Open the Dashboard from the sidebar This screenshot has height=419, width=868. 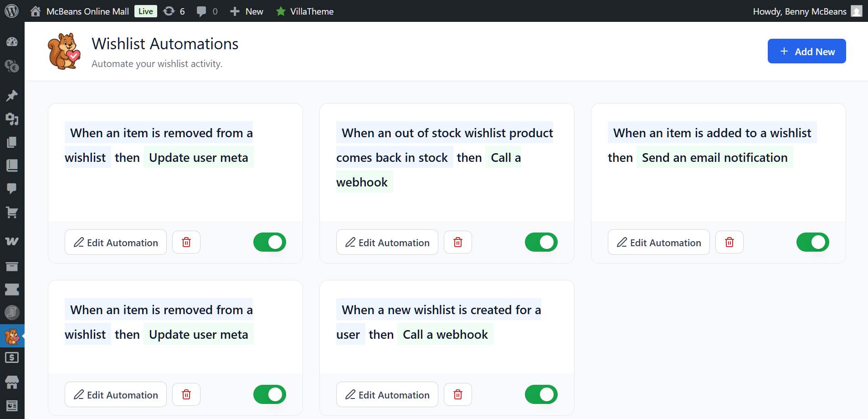(x=12, y=42)
